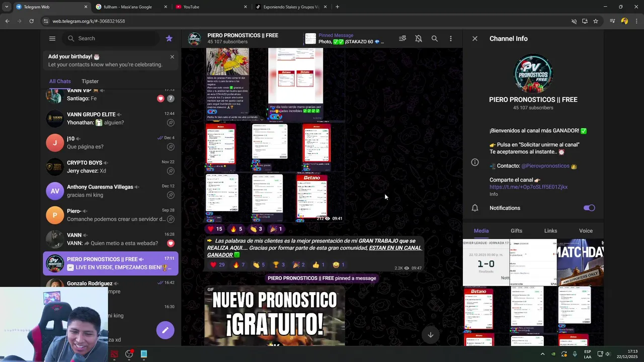The image size is (644, 362).
Task: Open the Telegram hamburger main menu
Action: coord(52,38)
